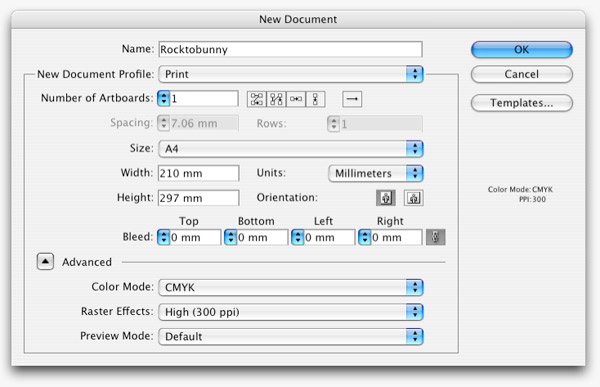The height and width of the screenshot is (387, 600).
Task: Click the Cancel button
Action: [522, 74]
